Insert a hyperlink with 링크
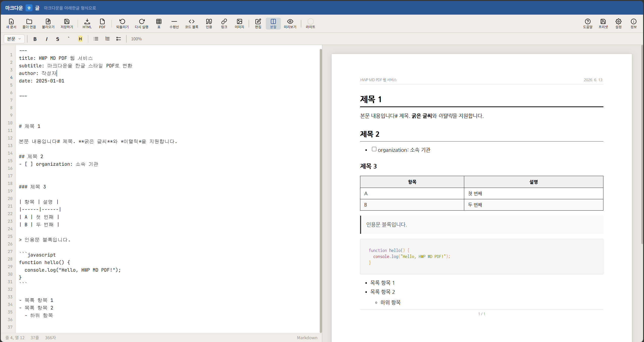The height and width of the screenshot is (342, 644). point(224,24)
